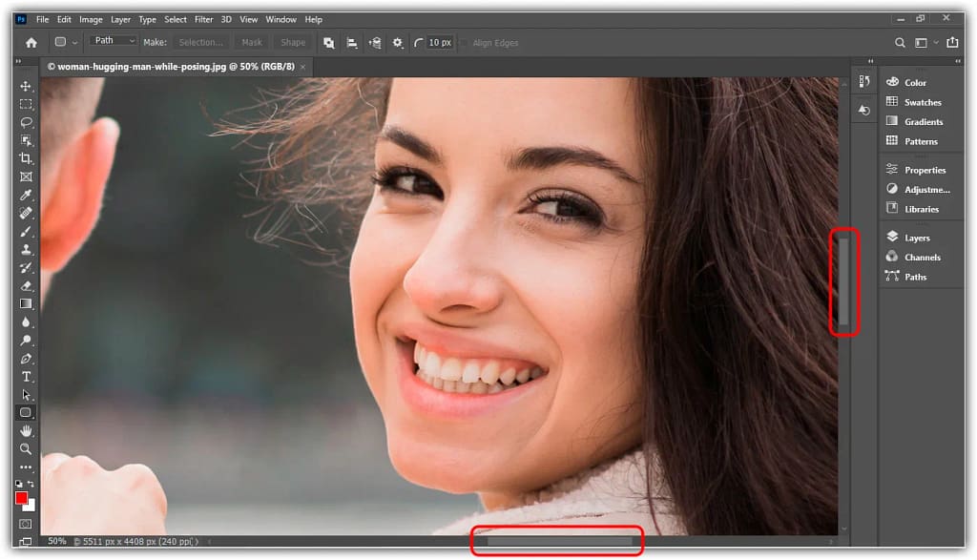Select the Move tool
This screenshot has width=977, height=560.
pos(26,86)
